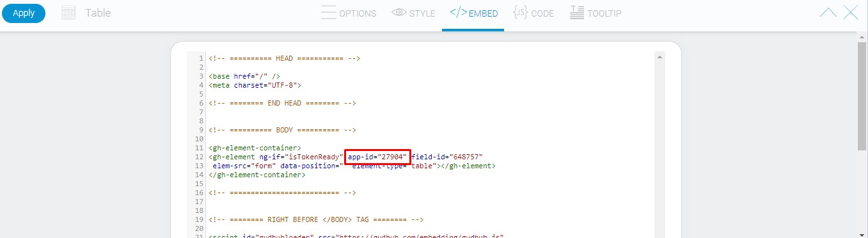This screenshot has height=238, width=868.
Task: Click the opening gh-element-container tag on line 11
Action: (x=255, y=148)
